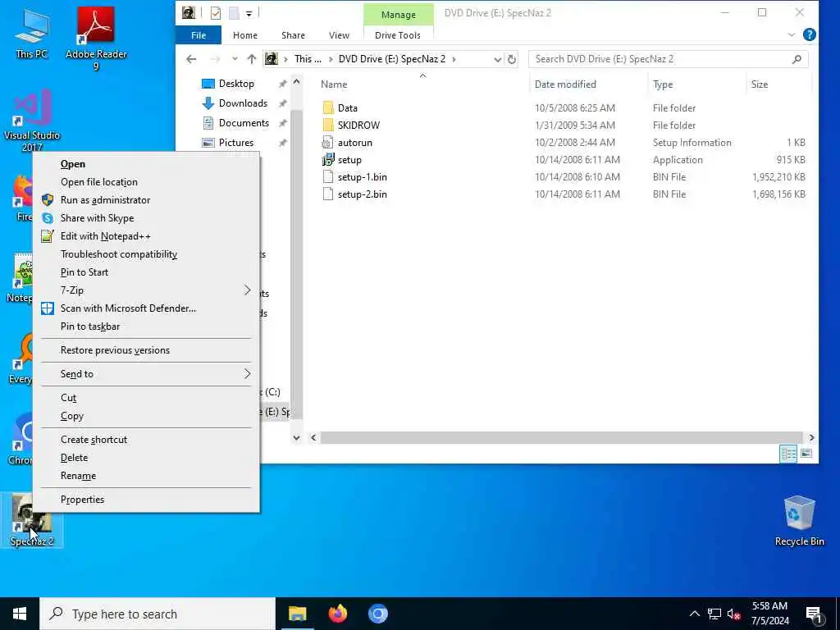Select the setup-1.bin file
The height and width of the screenshot is (630, 840).
click(362, 177)
